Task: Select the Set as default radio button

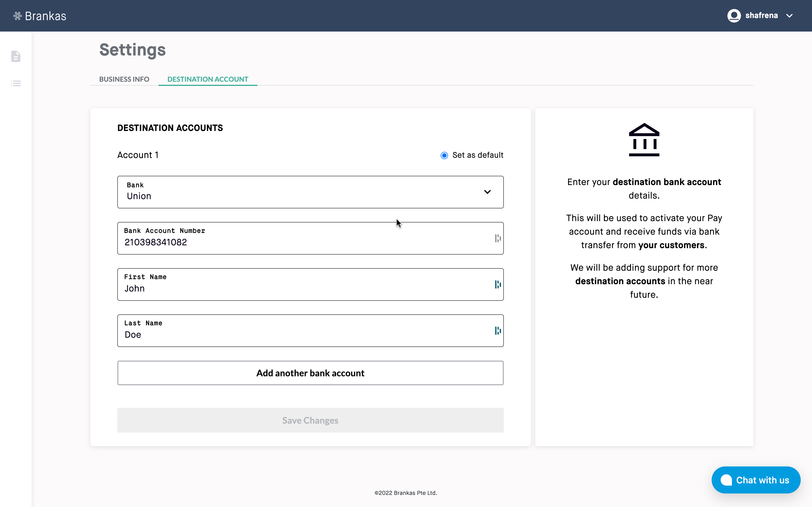Action: pyautogui.click(x=444, y=155)
